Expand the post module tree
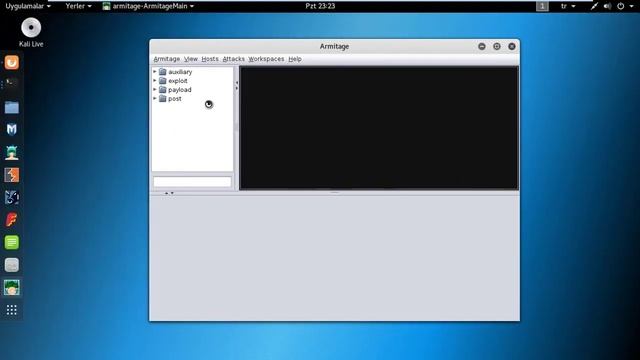640x360 pixels. pos(155,99)
